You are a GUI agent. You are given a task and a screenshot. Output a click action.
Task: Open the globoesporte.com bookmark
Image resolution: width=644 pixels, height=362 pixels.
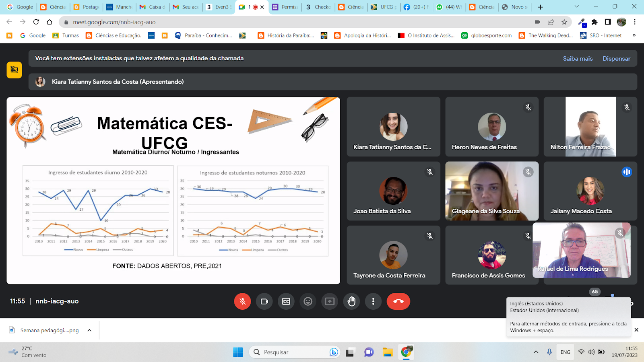(487, 35)
